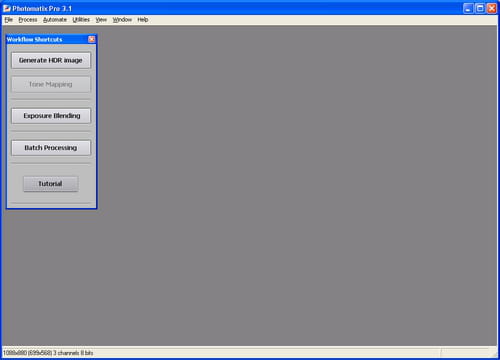
Task: Click the status bar image info text
Action: pyautogui.click(x=48, y=353)
